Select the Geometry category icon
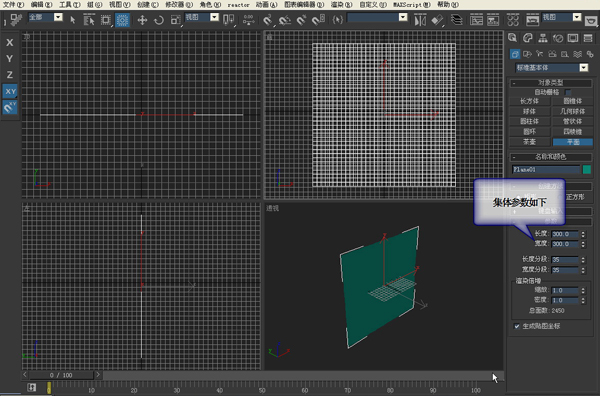Viewport: 600px width, 396px height. tap(515, 54)
